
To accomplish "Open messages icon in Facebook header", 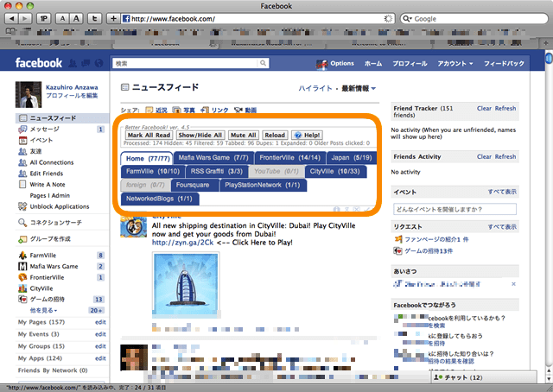I will (86, 63).
